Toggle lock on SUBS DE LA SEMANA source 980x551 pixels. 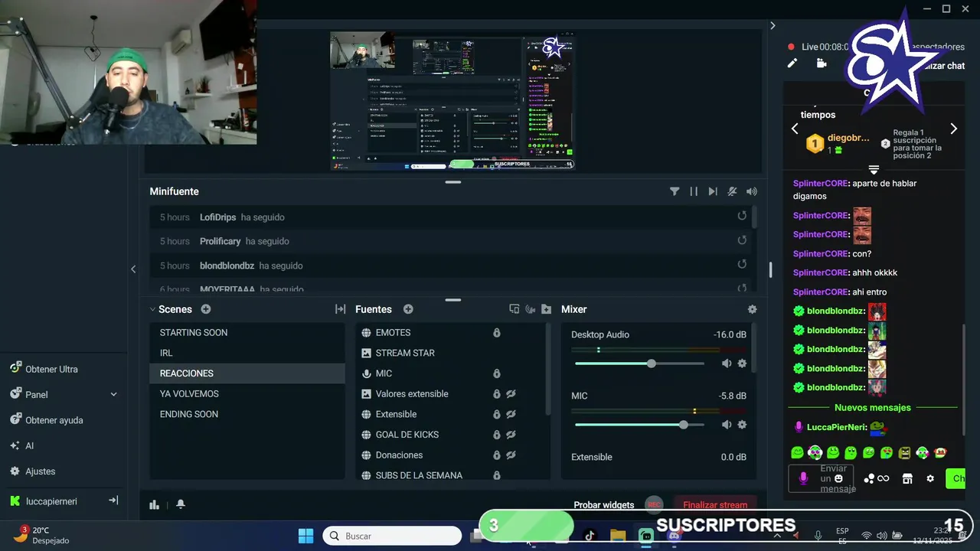tap(496, 475)
